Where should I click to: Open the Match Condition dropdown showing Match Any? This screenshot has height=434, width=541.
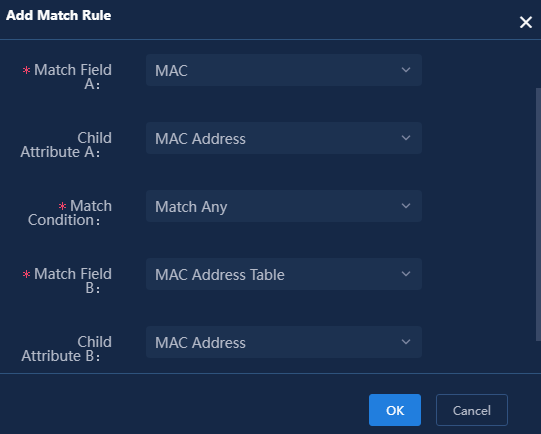click(284, 206)
